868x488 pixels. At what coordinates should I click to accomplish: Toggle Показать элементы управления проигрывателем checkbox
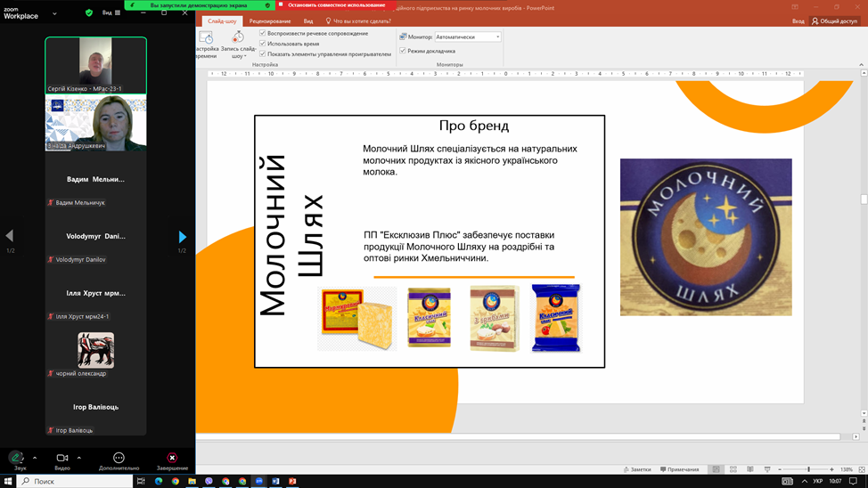pos(263,53)
